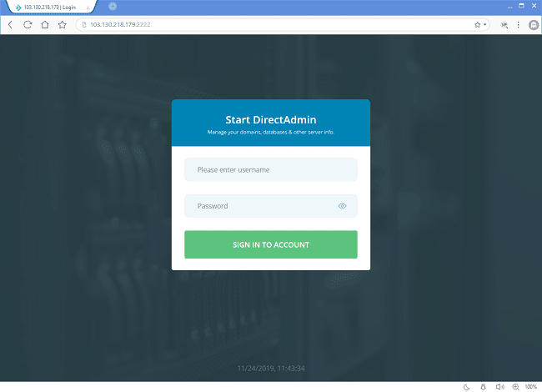
Task: Click the 100% zoom level indicator
Action: (x=530, y=387)
